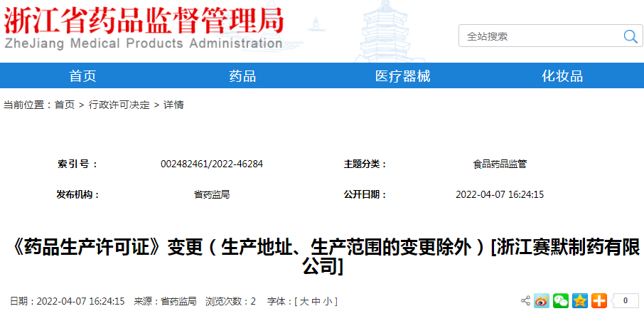
Task: Go to 行政许可决定 in breadcrumb
Action: tap(119, 105)
